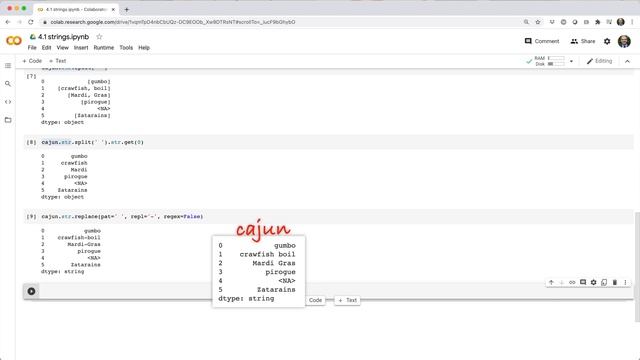Open the user account avatar
The height and width of the screenshot is (360, 640).
pos(624,41)
